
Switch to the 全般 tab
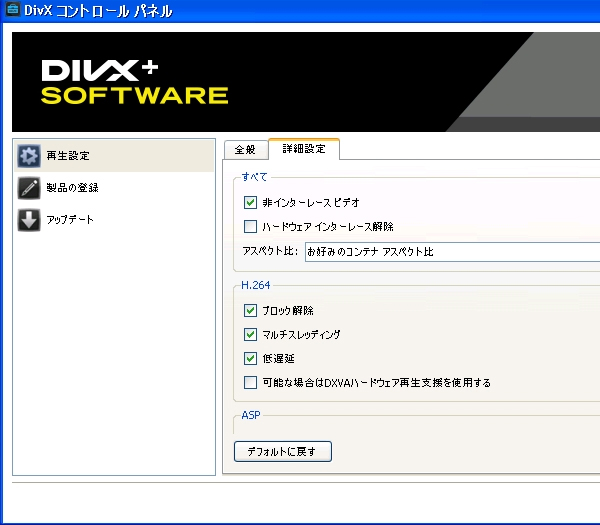pos(246,150)
